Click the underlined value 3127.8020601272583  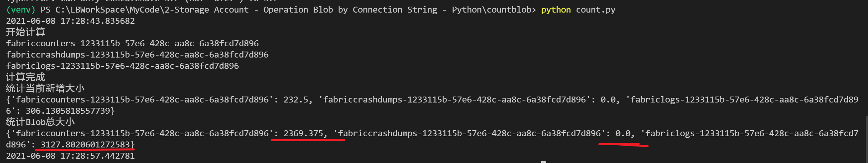click(x=85, y=144)
